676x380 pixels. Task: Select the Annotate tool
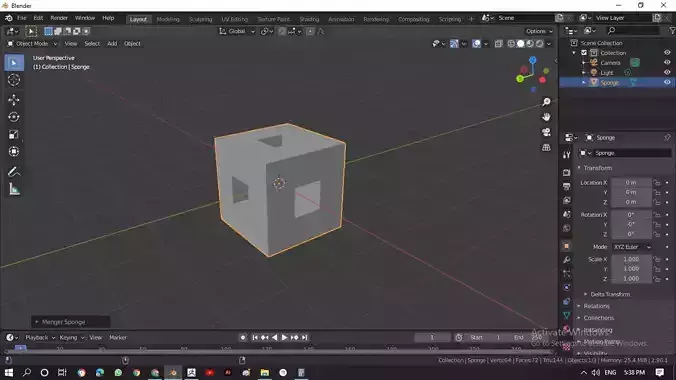click(14, 172)
